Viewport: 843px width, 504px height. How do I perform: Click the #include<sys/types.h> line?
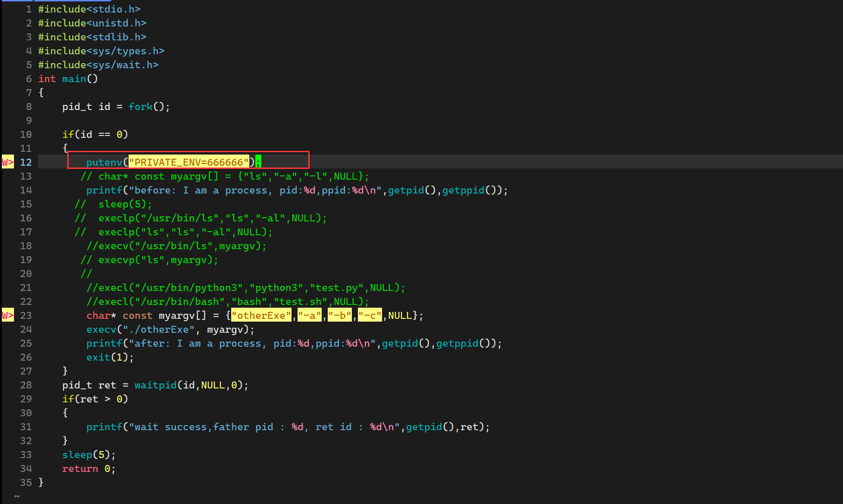pos(101,51)
